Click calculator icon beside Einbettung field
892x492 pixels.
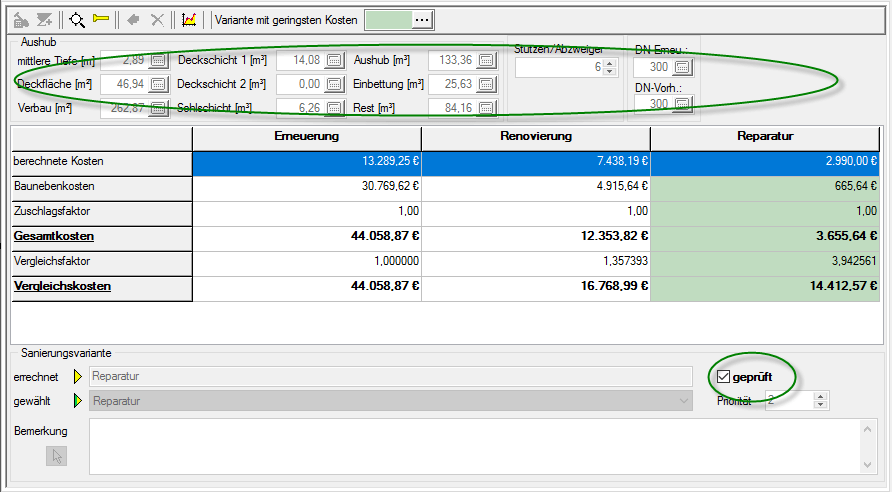[486, 85]
